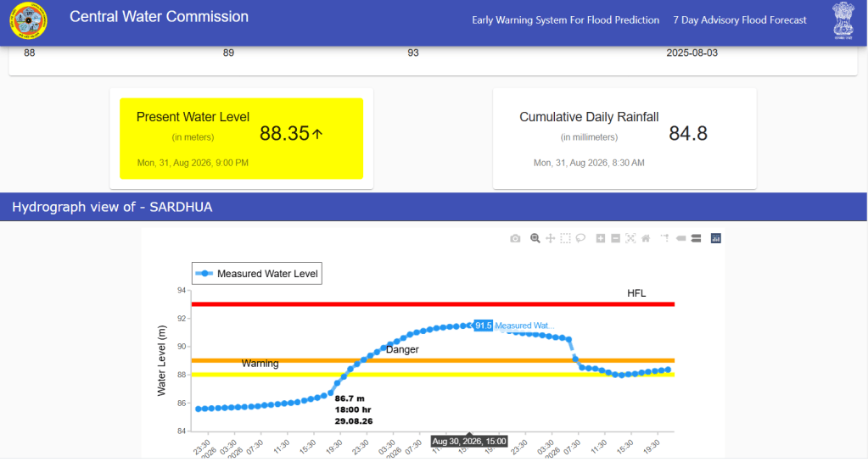Toggle spike lines on the chart
Viewport: 868px width, 462px height.
[665, 238]
